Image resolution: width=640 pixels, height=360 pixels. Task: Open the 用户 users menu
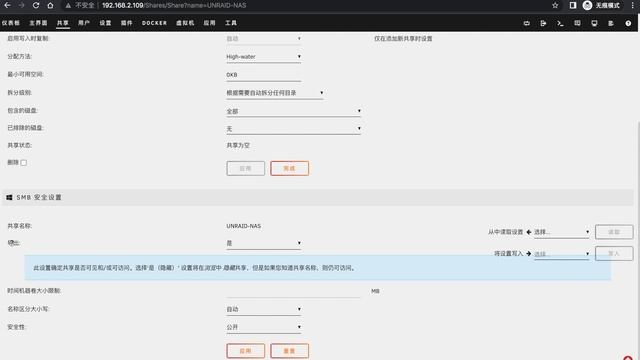point(84,23)
